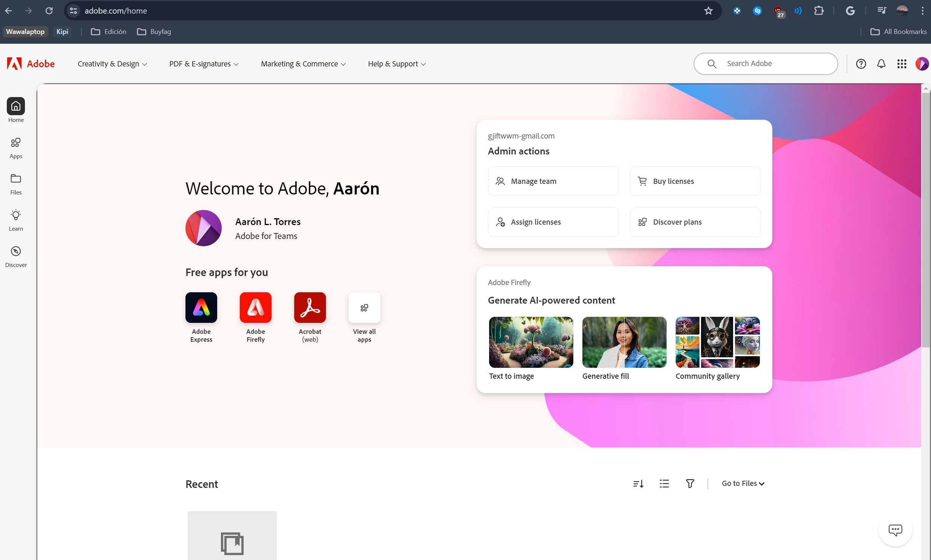Image resolution: width=931 pixels, height=560 pixels.
Task: Click the sort order icon in Recent
Action: coord(638,483)
